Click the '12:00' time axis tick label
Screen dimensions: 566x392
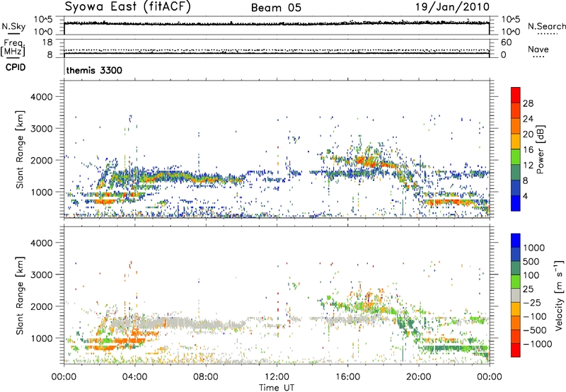tap(277, 377)
